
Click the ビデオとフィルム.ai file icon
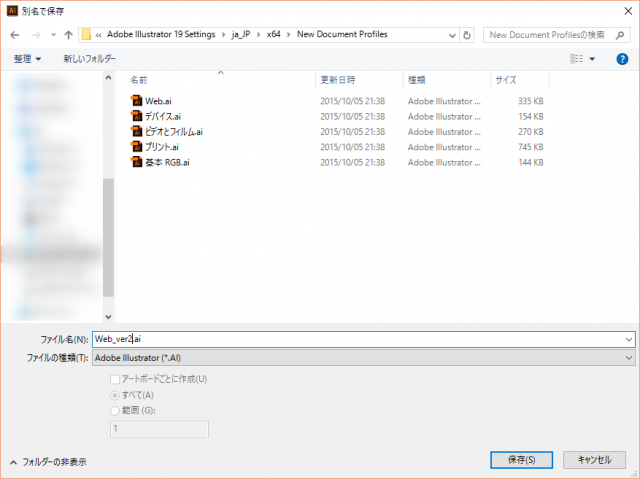pyautogui.click(x=137, y=131)
